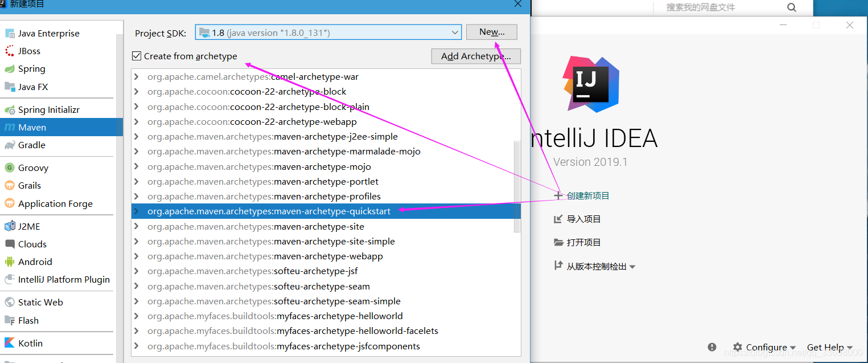Screen dimensions: 868x363
Task: Select Java Enterprise in project type list
Action: [x=49, y=33]
